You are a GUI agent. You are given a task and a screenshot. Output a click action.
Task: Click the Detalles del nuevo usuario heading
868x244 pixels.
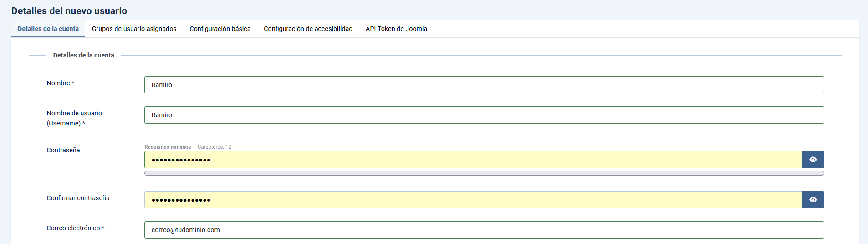click(x=69, y=11)
